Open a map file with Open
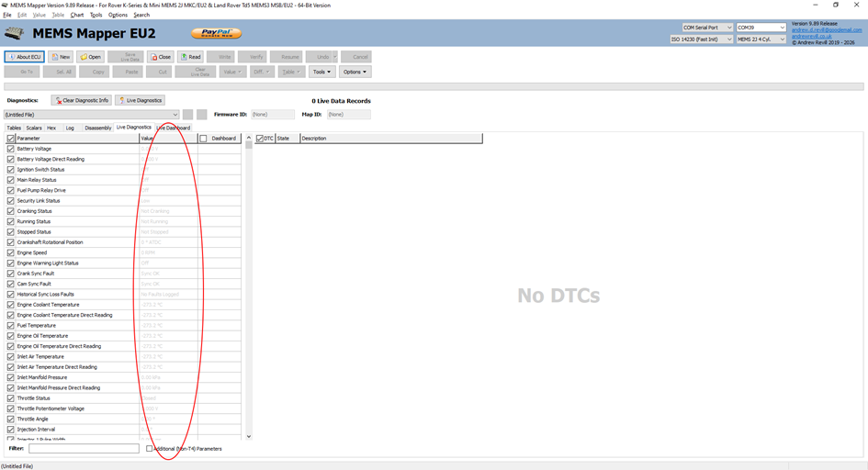868x470 pixels. (x=91, y=57)
